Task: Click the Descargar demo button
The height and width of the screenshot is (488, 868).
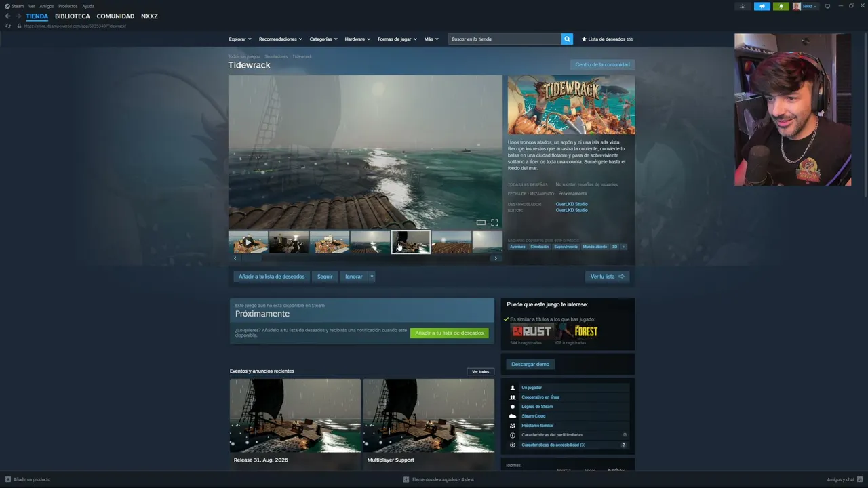Action: [530, 365]
